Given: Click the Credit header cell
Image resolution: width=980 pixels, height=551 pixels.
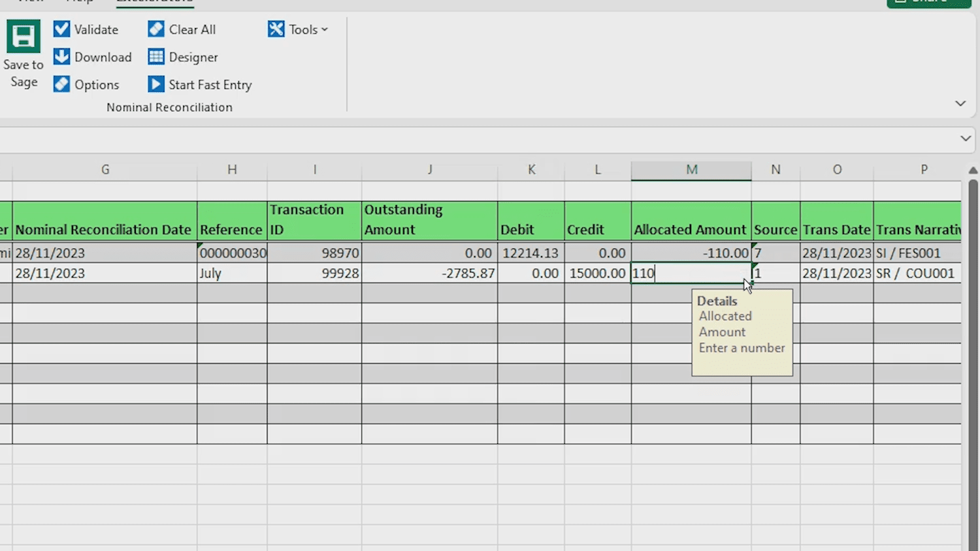Looking at the screenshot, I should (598, 221).
